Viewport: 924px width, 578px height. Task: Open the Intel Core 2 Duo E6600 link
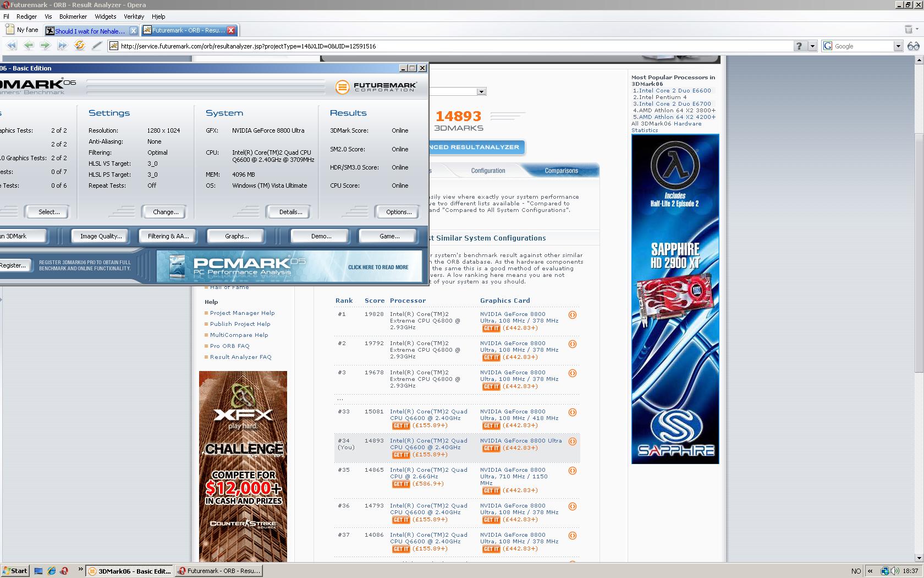(675, 91)
